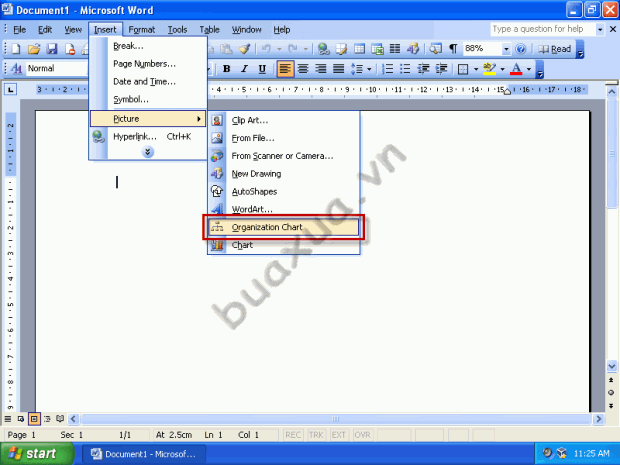Screen dimensions: 620x465
Task: Open the Show/Hide paragraph marks icon
Action: 453,49
